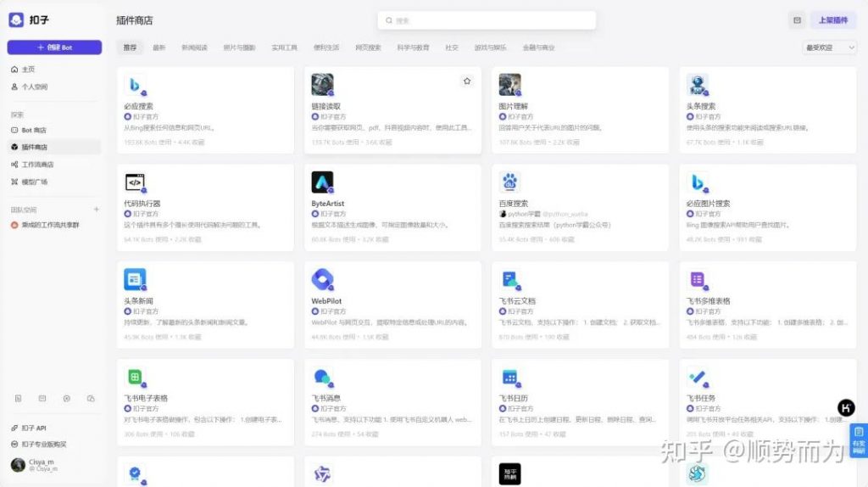This screenshot has width=868, height=487.
Task: Click the 代码执行器 plugin icon
Action: [135, 182]
